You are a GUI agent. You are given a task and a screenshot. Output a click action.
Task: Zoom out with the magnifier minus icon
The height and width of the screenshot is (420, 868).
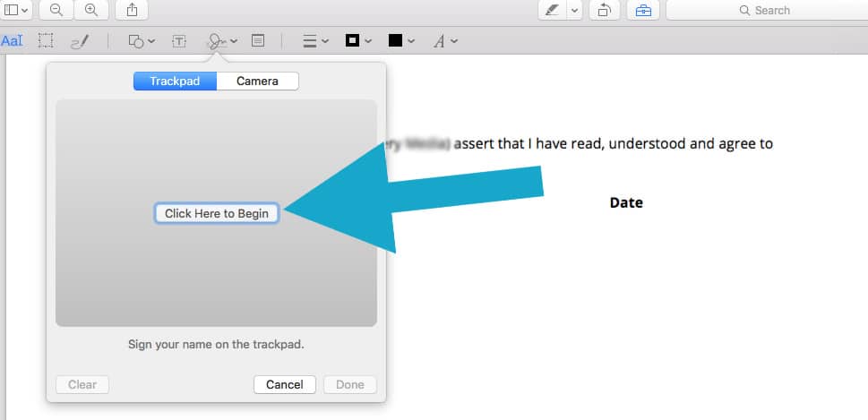point(56,10)
